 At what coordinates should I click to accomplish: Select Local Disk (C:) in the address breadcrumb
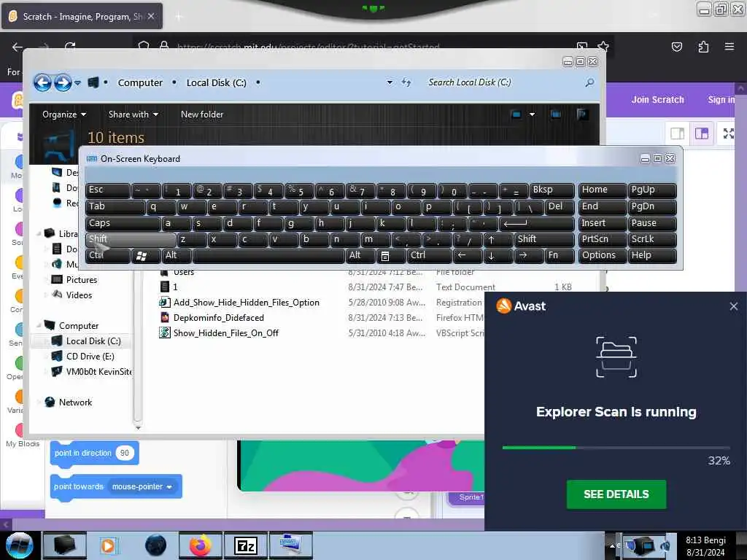click(x=216, y=82)
